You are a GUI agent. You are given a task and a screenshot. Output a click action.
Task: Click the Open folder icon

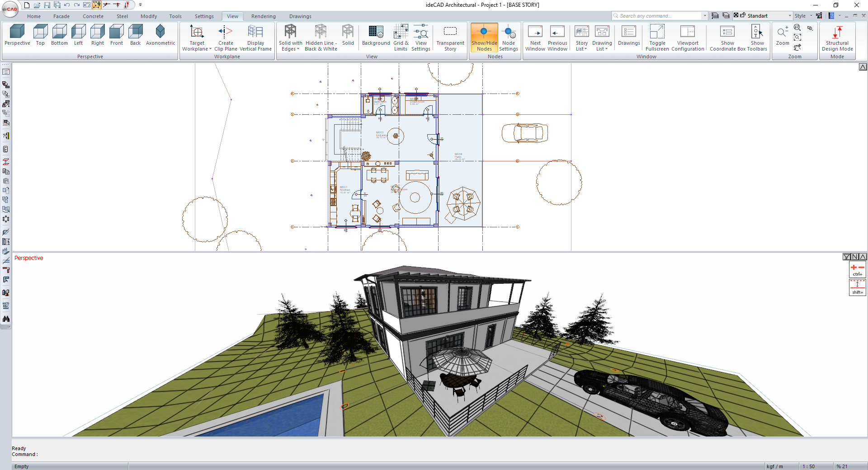click(x=37, y=5)
